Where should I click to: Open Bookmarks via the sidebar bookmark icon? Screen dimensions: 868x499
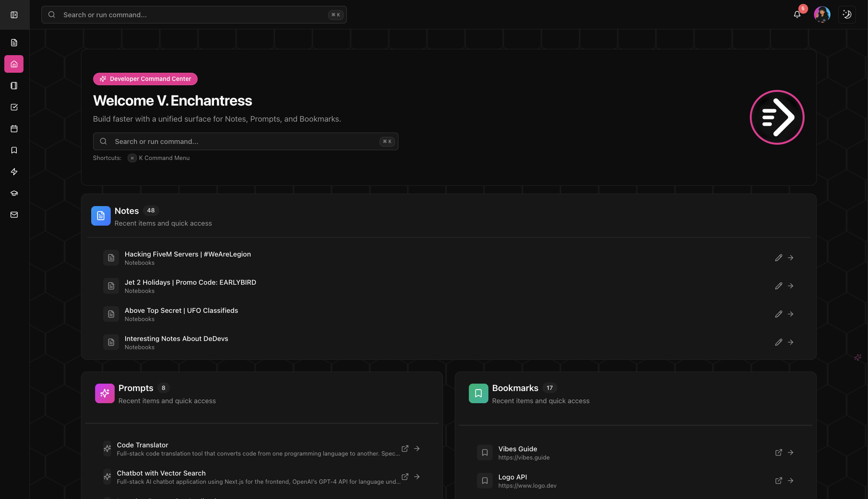(14, 150)
